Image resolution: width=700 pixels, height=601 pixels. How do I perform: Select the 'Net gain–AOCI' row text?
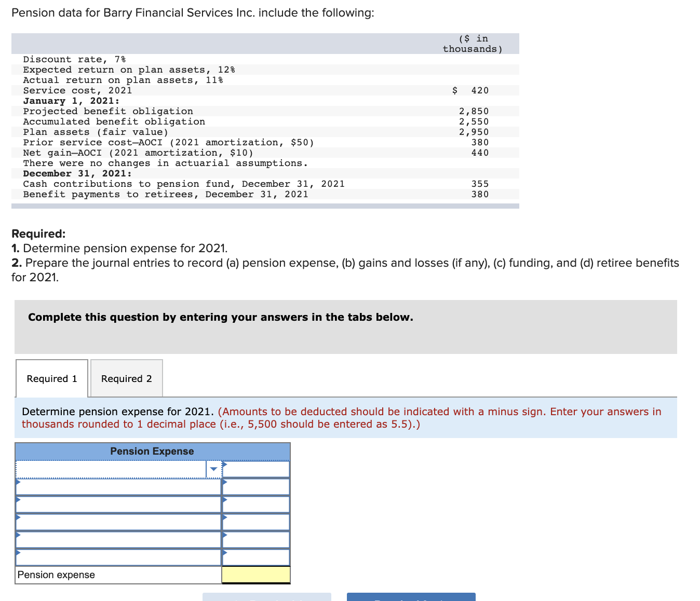(x=138, y=153)
